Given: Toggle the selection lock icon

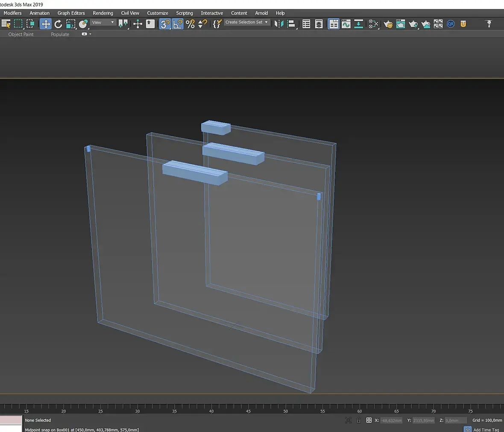Looking at the screenshot, I should click(x=358, y=420).
